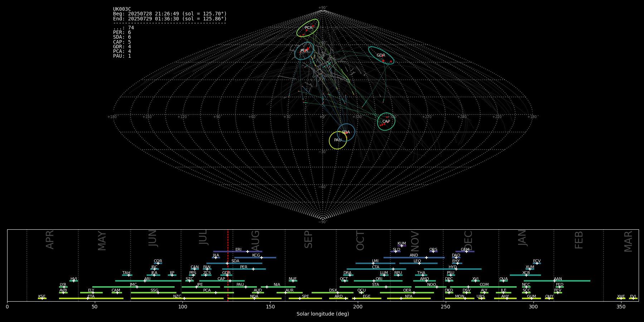
Task: Select the COM shower bar in the timeline
Action: [483, 287]
